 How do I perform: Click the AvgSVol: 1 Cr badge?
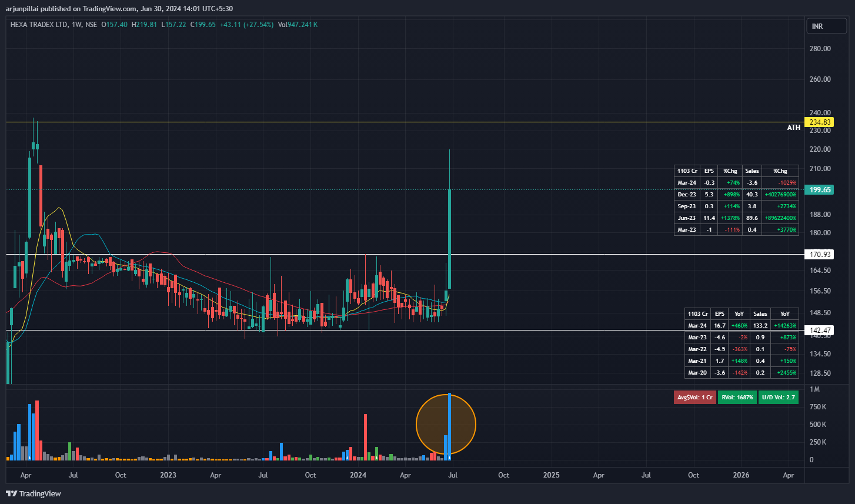pos(694,397)
